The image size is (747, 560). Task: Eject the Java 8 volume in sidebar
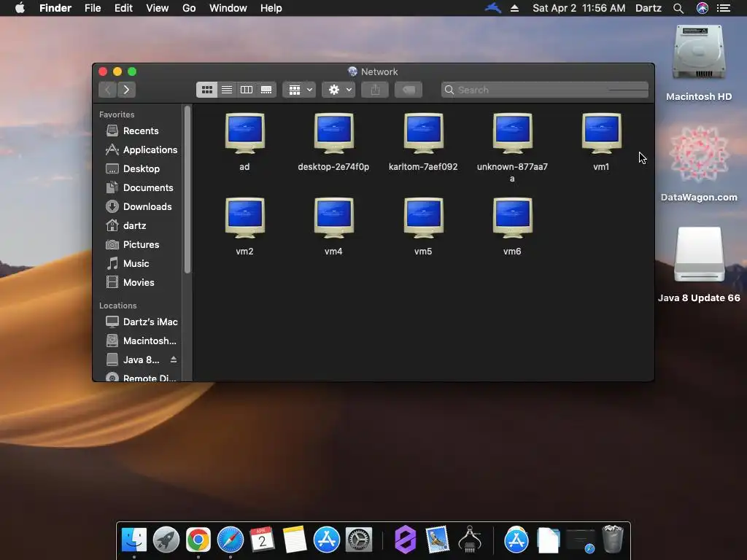(174, 359)
